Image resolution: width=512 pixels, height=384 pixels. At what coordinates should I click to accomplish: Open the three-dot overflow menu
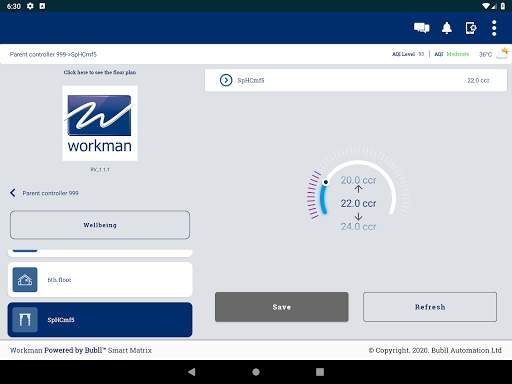(494, 28)
